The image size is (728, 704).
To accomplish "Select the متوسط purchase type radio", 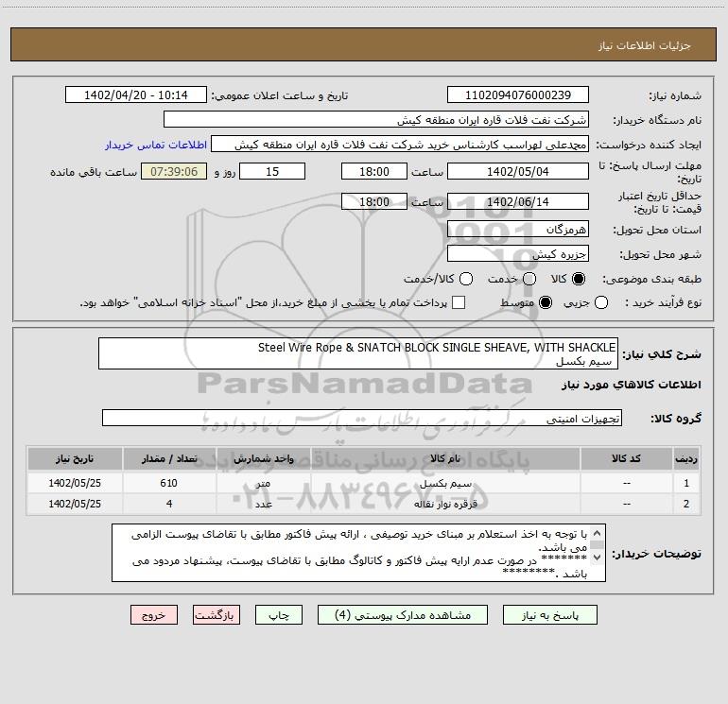I will click(546, 302).
